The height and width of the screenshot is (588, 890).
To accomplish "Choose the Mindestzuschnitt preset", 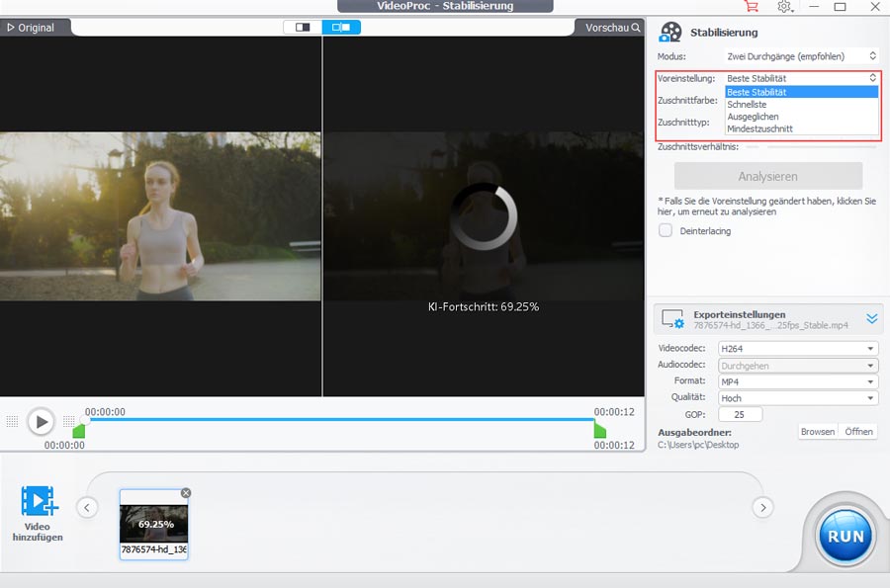I will [802, 128].
